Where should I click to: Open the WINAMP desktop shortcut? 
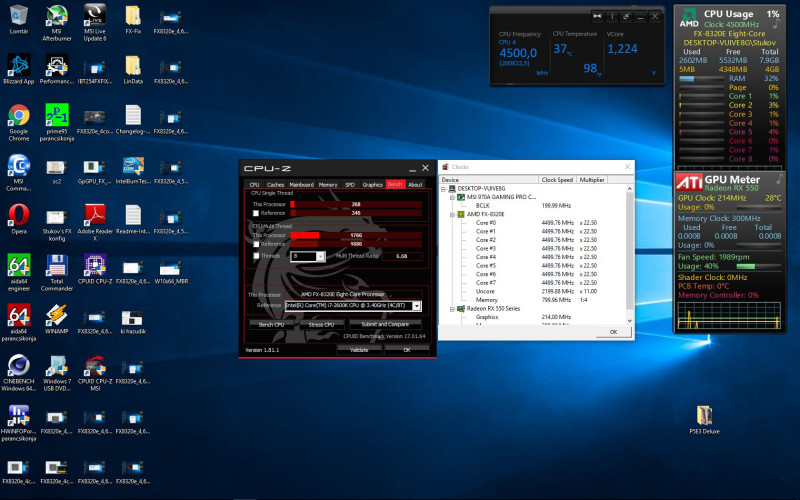57,314
